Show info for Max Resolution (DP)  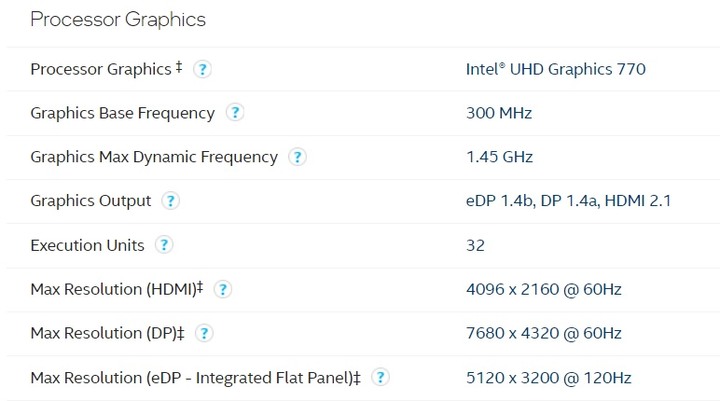click(204, 333)
